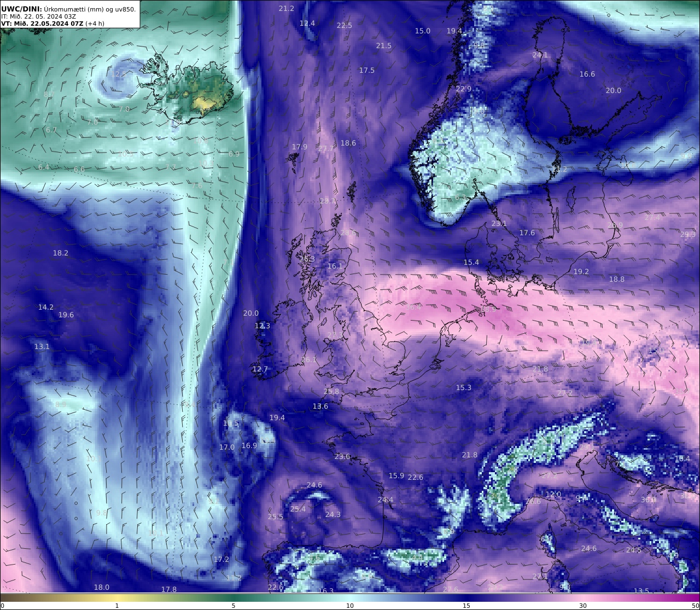Click the map value 17.9

[x=300, y=147]
